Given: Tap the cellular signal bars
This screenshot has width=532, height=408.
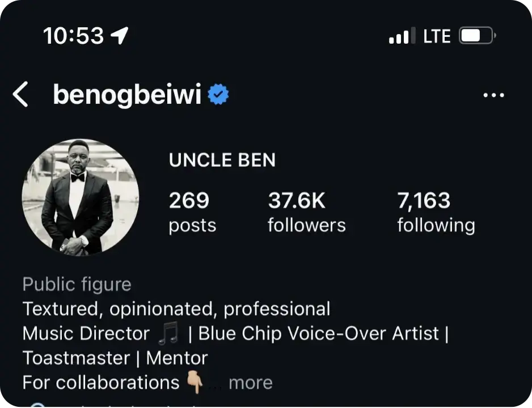Looking at the screenshot, I should point(402,37).
